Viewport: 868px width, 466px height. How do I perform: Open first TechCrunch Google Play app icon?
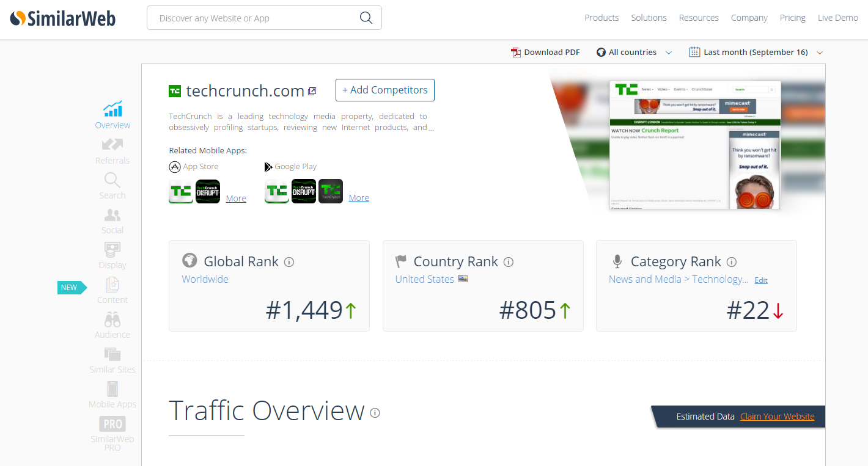(277, 191)
